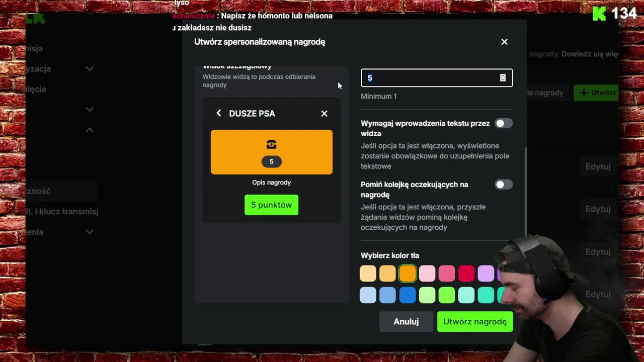
Task: Pick the pale blue background swatch
Action: (368, 295)
